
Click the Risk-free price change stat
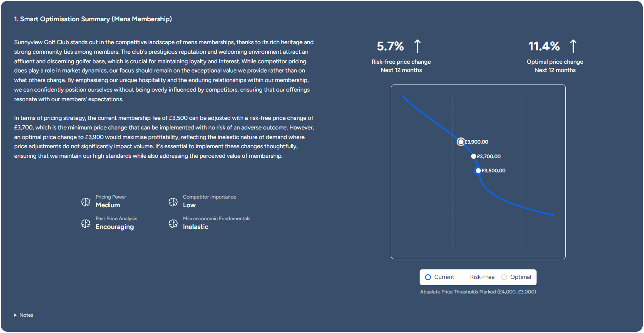tap(401, 62)
